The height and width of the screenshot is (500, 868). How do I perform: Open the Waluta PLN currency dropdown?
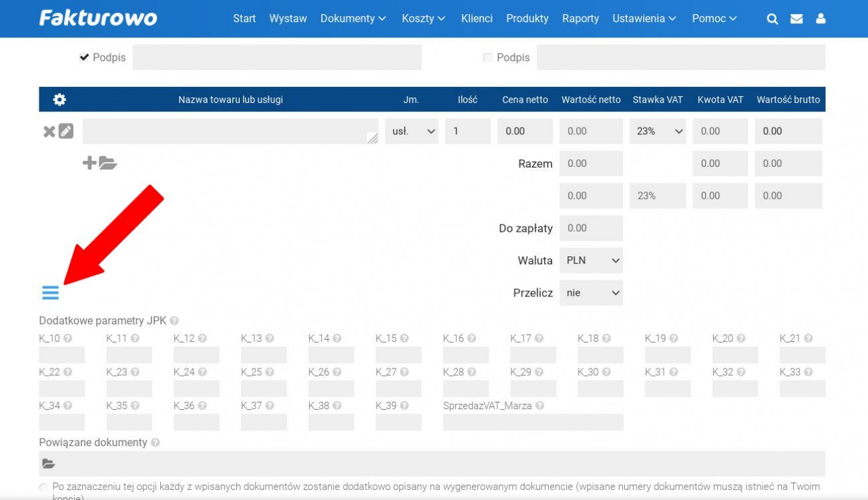(591, 260)
